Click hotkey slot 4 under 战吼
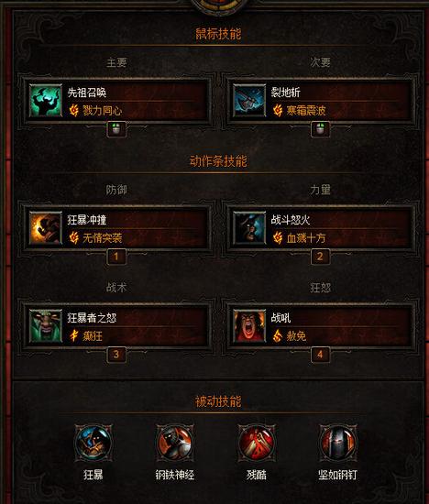429x504 pixels. point(320,355)
